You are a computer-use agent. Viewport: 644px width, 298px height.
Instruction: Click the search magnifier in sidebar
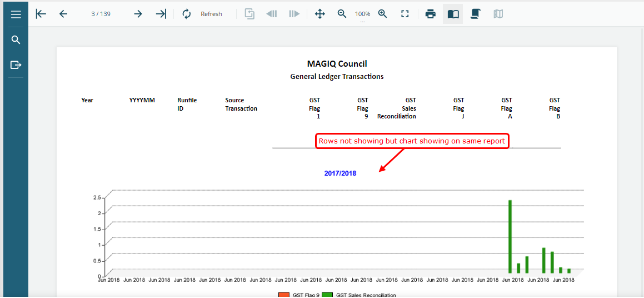click(x=16, y=40)
